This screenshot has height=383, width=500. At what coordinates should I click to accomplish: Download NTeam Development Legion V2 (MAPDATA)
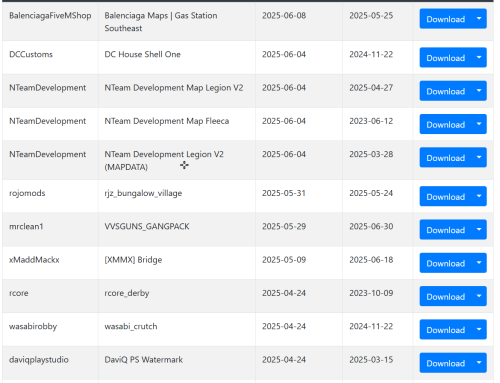[x=446, y=158]
